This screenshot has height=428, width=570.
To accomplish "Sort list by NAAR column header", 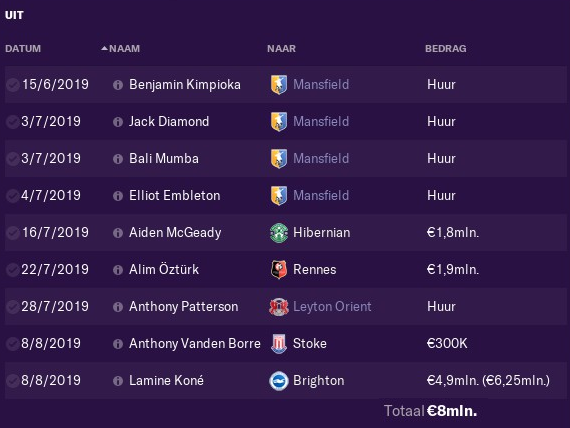I will (281, 48).
